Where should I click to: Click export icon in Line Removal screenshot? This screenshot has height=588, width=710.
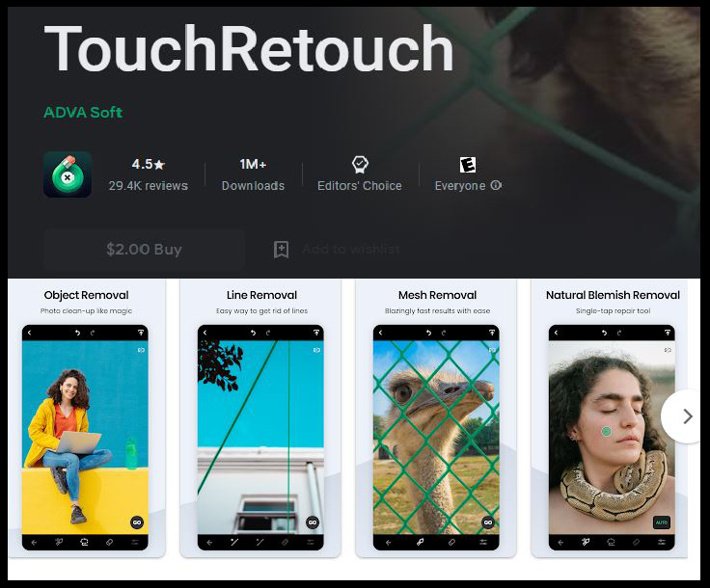316,333
